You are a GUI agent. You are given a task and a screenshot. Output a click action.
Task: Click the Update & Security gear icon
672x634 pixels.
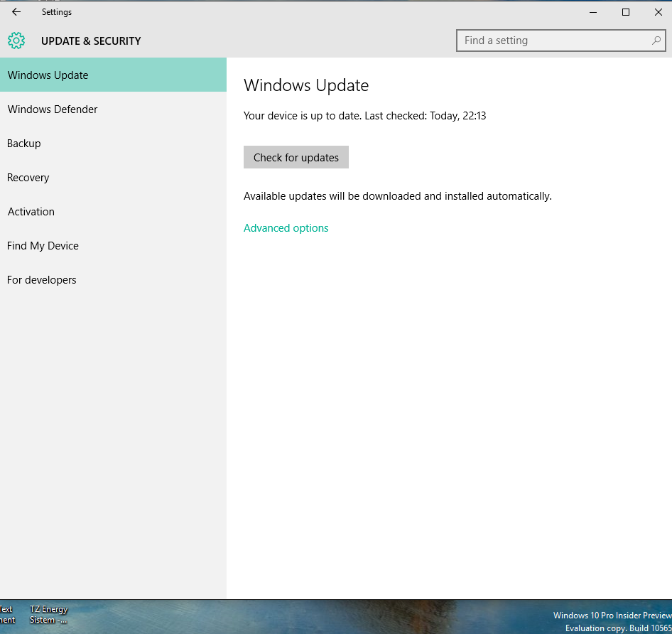16,41
